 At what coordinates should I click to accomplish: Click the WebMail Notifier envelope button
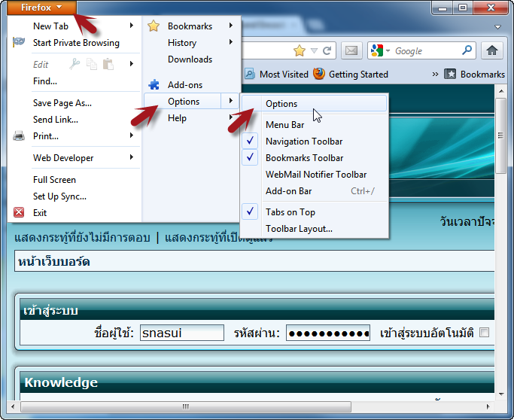(x=351, y=50)
